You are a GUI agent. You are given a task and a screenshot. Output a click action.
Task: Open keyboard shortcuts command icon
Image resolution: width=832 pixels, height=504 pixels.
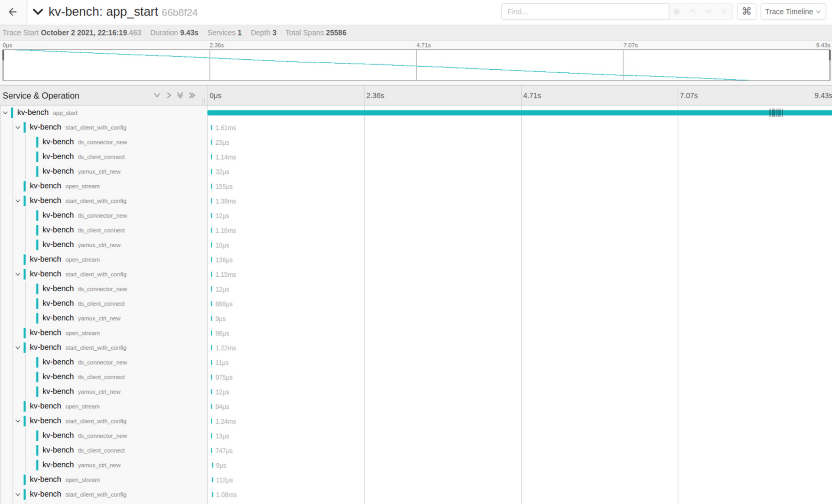point(746,12)
